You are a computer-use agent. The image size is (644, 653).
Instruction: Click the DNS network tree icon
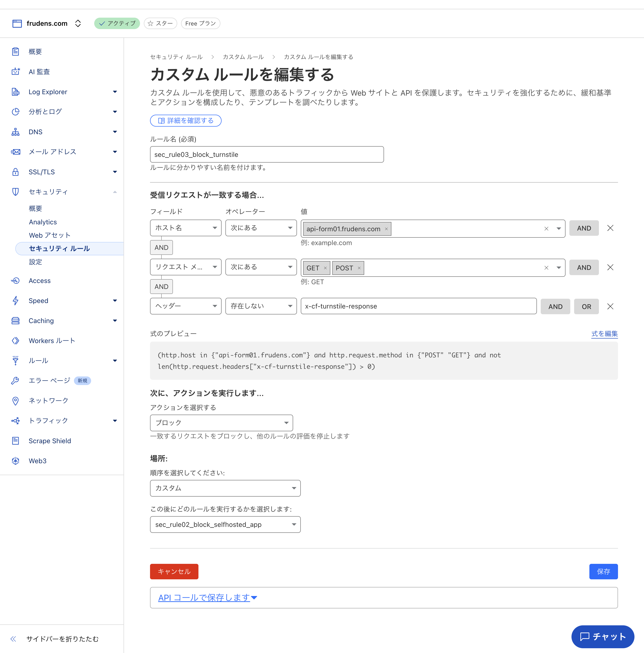pos(16,132)
